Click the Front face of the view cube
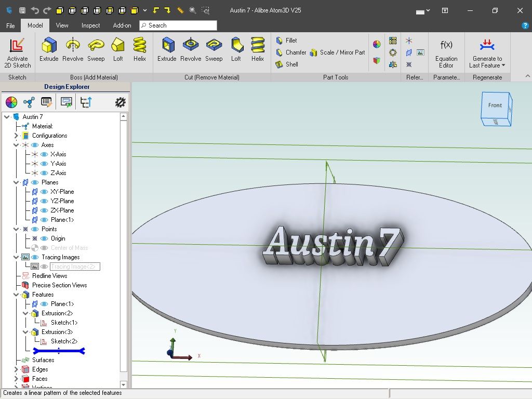This screenshot has height=399, width=532. tap(495, 105)
